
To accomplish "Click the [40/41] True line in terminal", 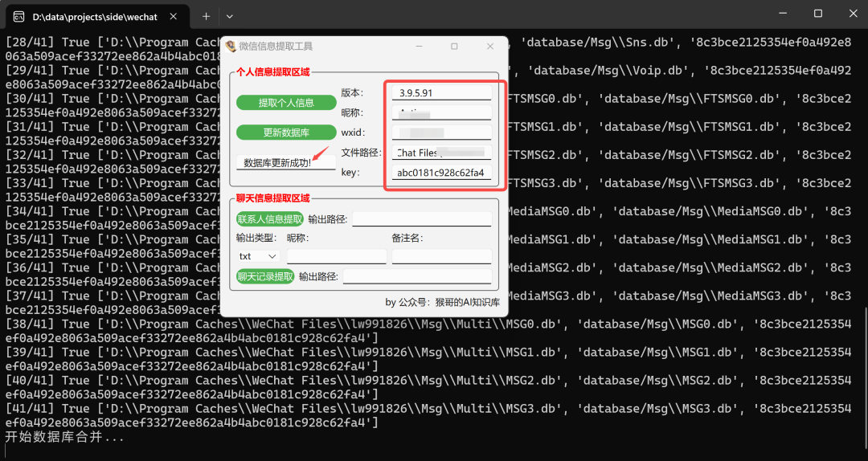I will 428,387.
